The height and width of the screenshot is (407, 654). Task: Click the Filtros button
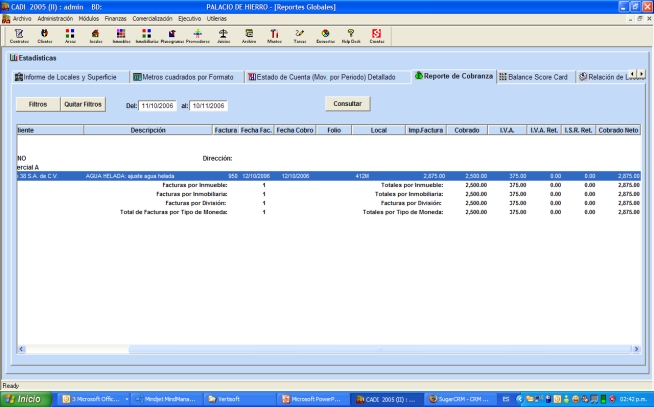point(38,104)
